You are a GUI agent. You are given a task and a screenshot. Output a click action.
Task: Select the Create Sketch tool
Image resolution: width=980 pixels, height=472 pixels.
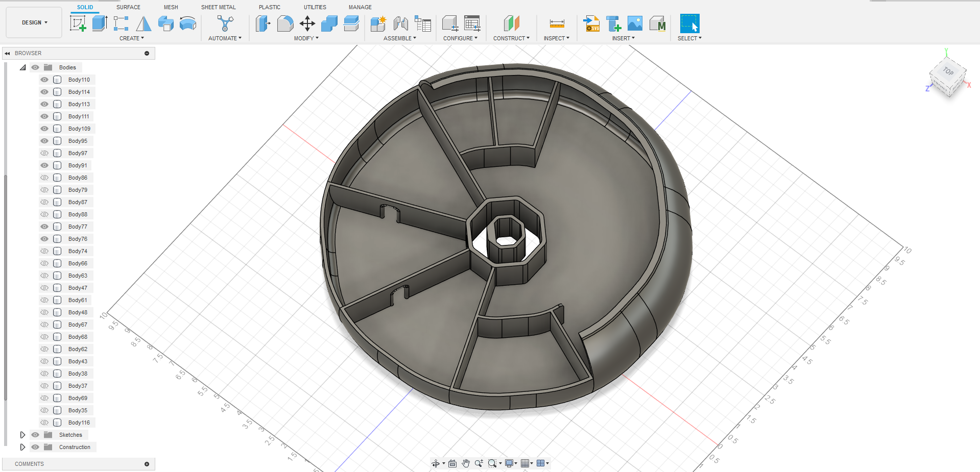pos(78,23)
